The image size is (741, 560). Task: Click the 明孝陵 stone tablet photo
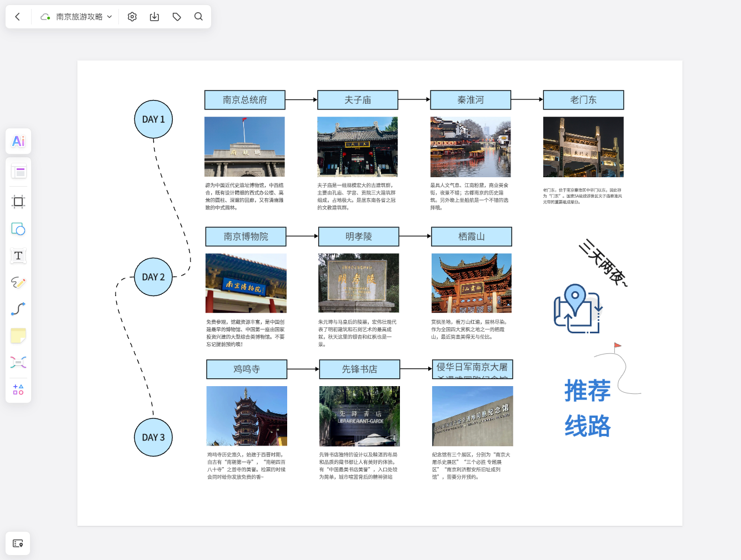click(359, 283)
